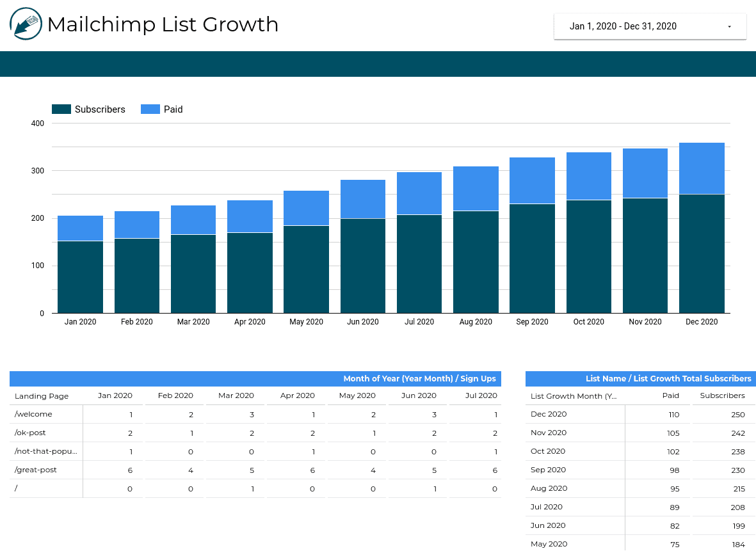Image resolution: width=756 pixels, height=551 pixels.
Task: Select the Aug 2020 list growth row
Action: [641, 489]
